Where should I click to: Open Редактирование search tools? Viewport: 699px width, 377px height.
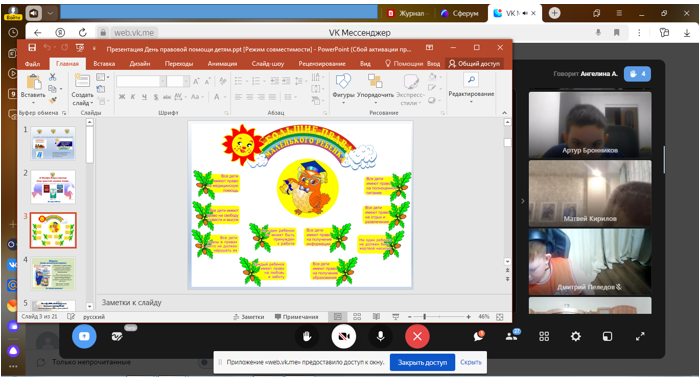click(471, 81)
